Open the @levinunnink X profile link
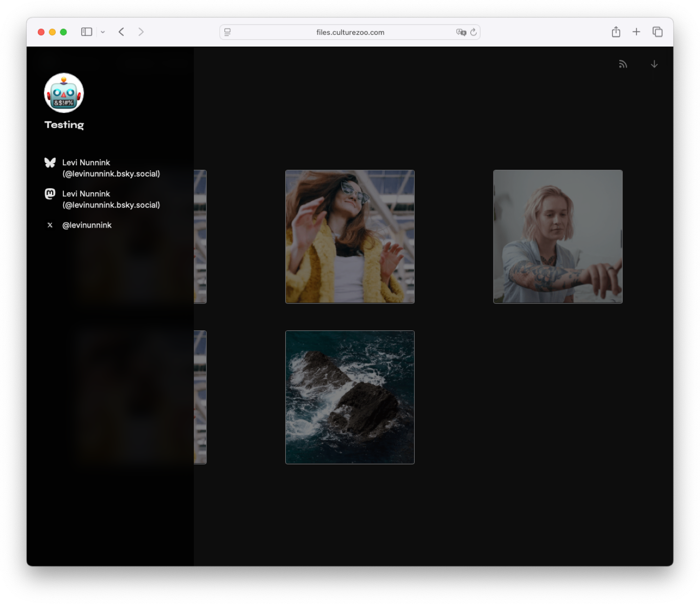 coord(86,225)
